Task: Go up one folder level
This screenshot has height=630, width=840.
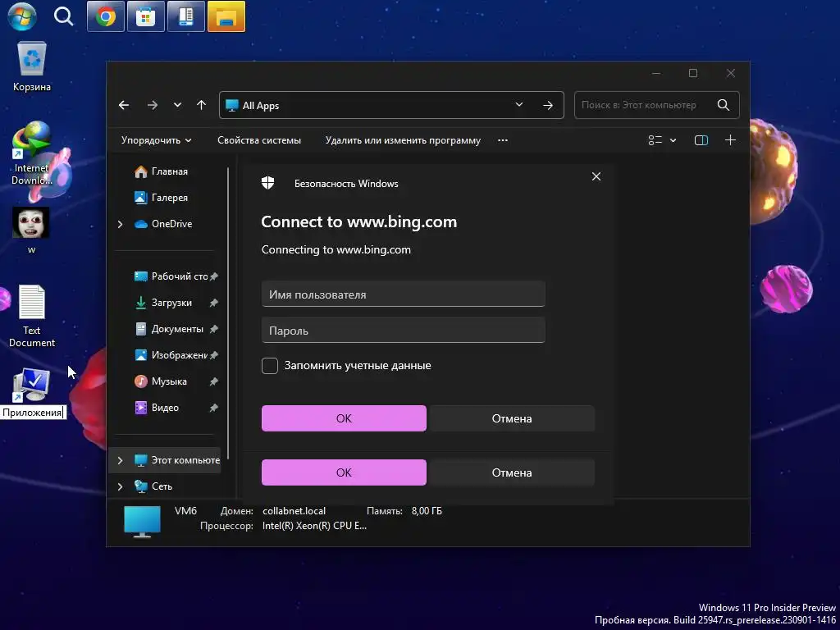Action: coord(202,105)
